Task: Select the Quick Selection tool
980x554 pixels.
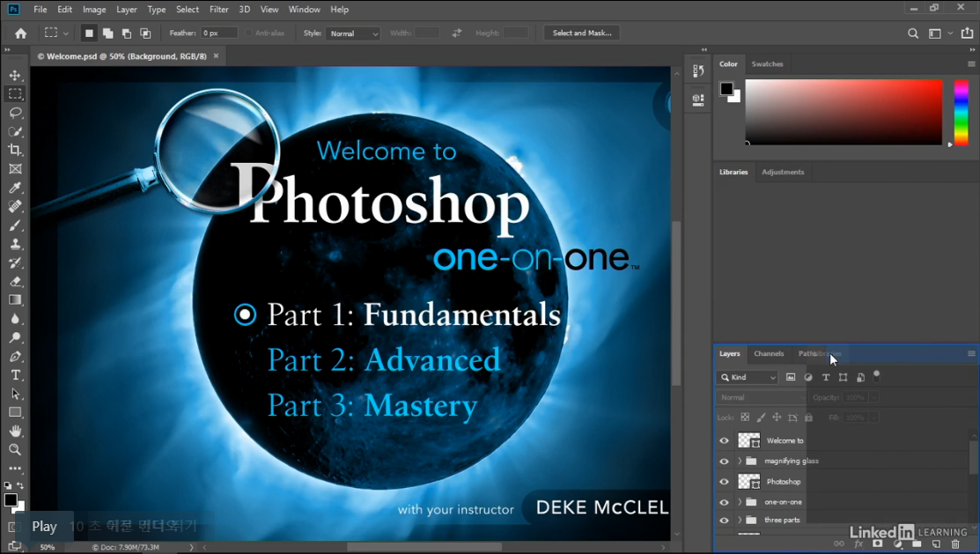Action: tap(15, 131)
